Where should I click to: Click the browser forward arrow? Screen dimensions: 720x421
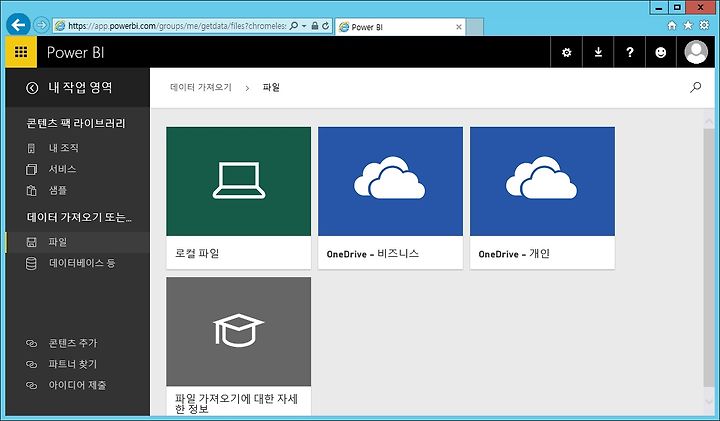(42, 25)
